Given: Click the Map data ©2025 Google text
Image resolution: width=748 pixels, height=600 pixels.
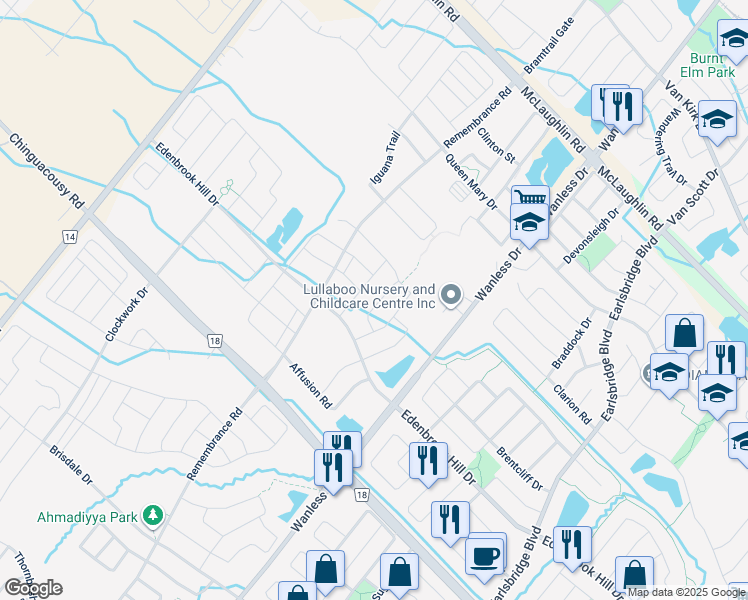Looking at the screenshot, I should point(686,593).
